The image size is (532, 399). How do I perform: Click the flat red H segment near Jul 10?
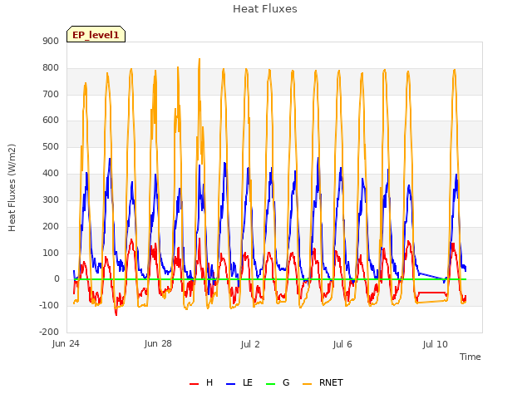point(431,292)
